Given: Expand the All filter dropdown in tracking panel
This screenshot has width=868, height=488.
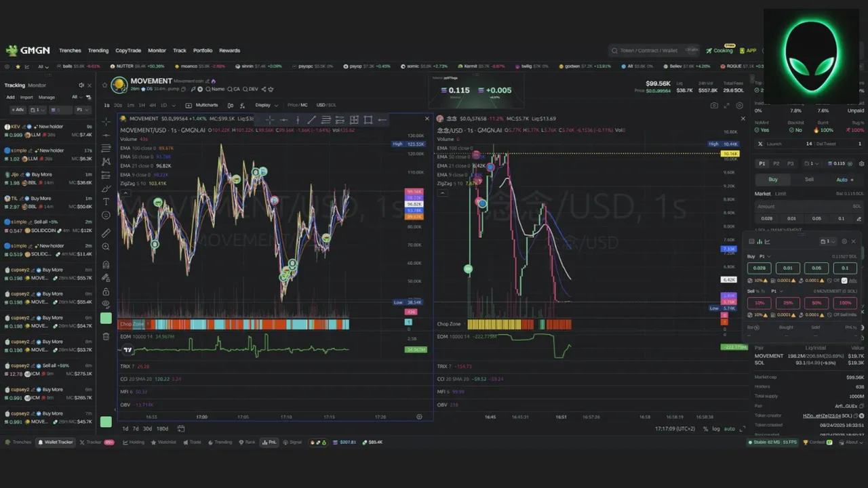Looking at the screenshot, I should point(77,97).
